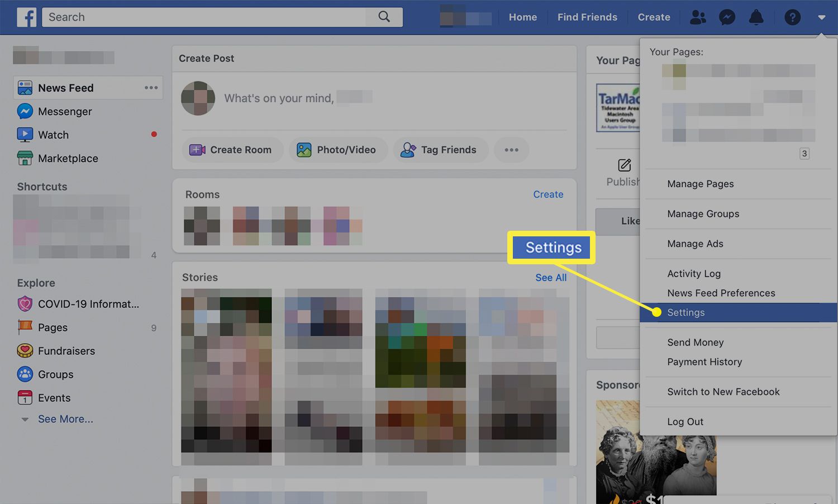Choose Settings in account menu
Viewport: 838px width, 504px height.
click(x=738, y=312)
